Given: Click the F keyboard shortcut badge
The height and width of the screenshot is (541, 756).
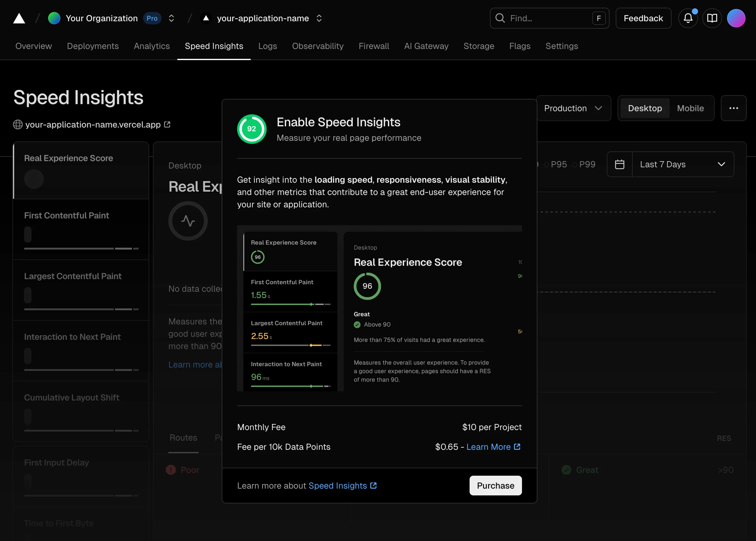Looking at the screenshot, I should pyautogui.click(x=599, y=18).
